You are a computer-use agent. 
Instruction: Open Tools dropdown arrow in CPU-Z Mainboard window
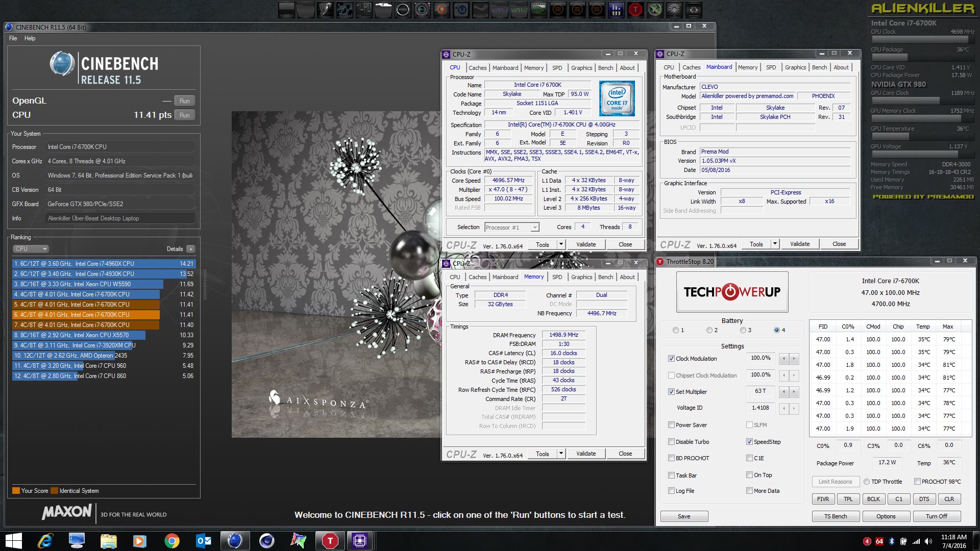pyautogui.click(x=774, y=244)
